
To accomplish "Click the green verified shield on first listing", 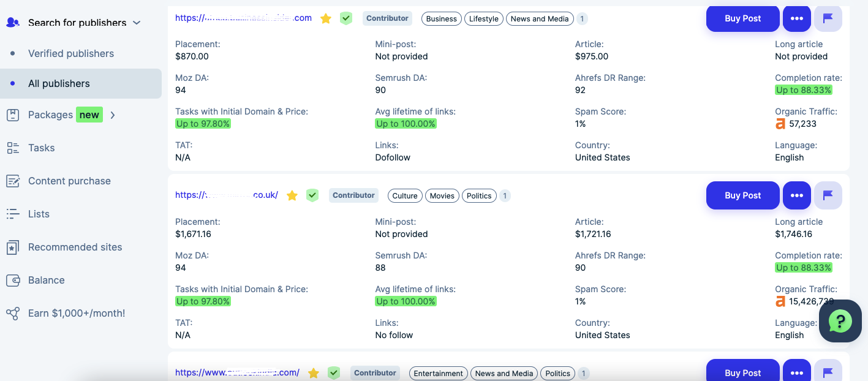I will point(346,18).
